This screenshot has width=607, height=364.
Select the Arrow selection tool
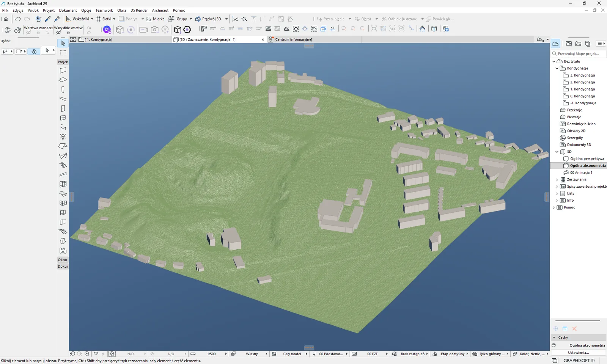pyautogui.click(x=63, y=43)
